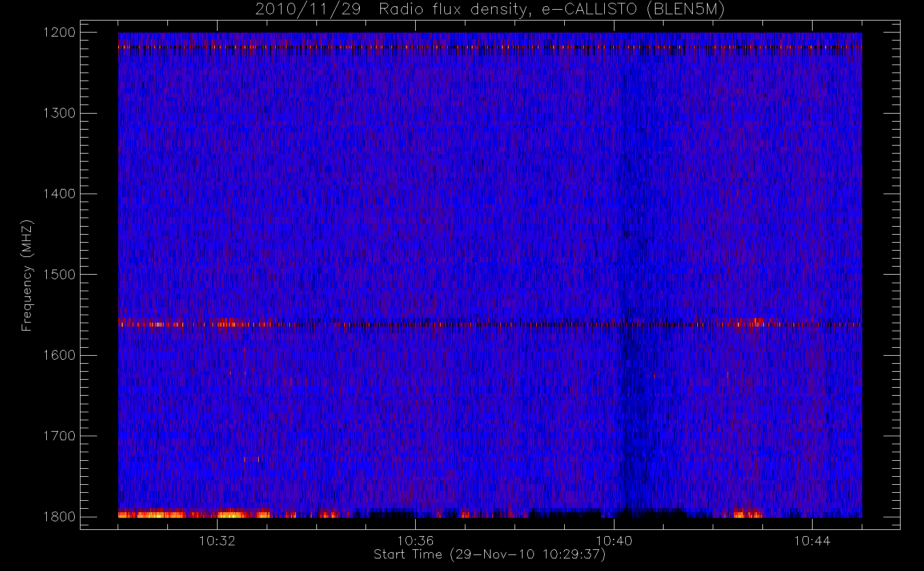Click the 1500 frequency tick label
The width and height of the screenshot is (924, 571).
pos(60,275)
